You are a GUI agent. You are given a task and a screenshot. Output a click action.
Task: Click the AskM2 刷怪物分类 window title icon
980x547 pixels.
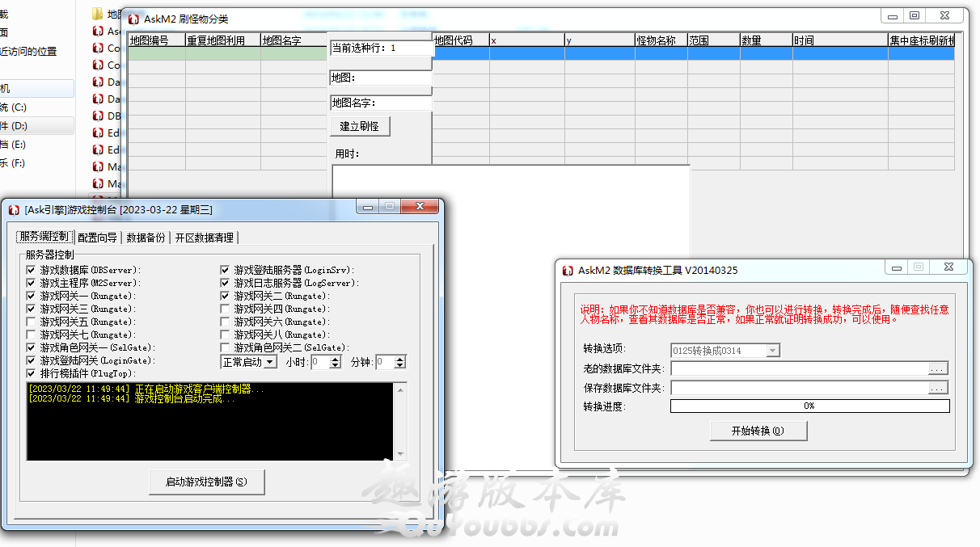point(133,19)
